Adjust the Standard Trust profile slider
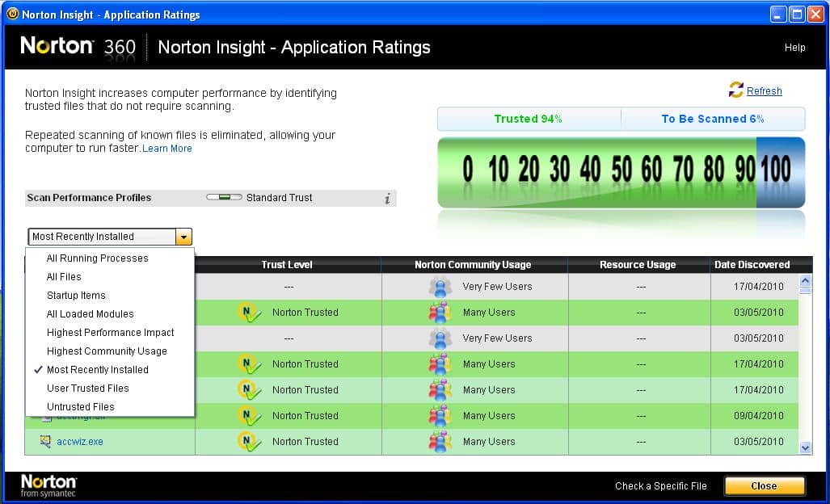This screenshot has width=830, height=504. [224, 197]
